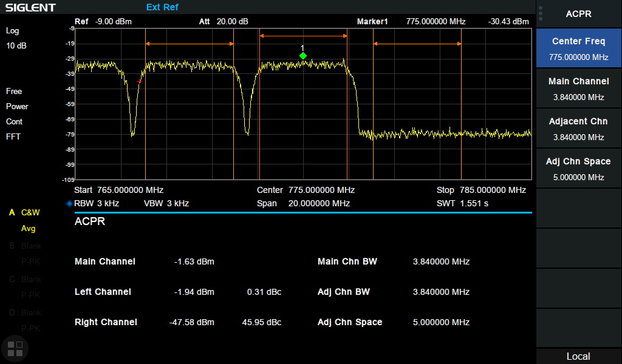The height and width of the screenshot is (364, 622).
Task: Open the grid menu icon at bottom-left
Action: coord(15,348)
